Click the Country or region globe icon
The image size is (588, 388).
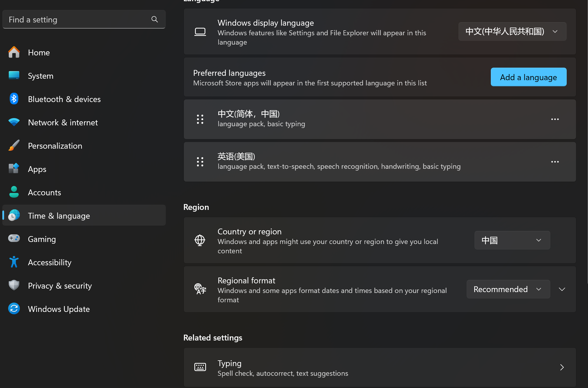click(x=200, y=240)
